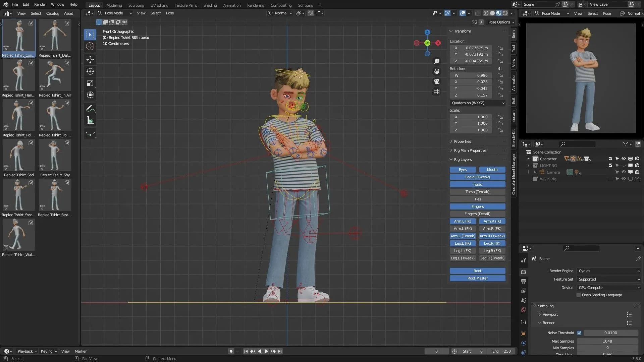Pick the Annotate tool
This screenshot has width=644, height=362.
(90, 108)
